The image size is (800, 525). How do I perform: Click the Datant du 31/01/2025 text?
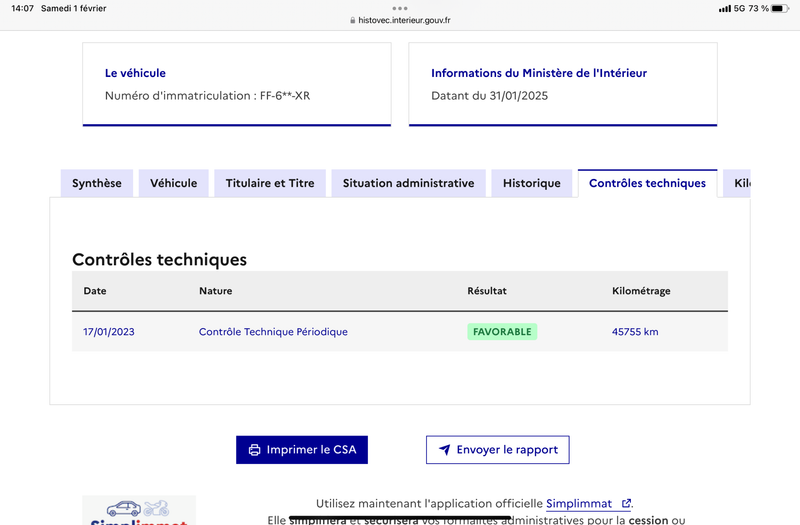(489, 95)
